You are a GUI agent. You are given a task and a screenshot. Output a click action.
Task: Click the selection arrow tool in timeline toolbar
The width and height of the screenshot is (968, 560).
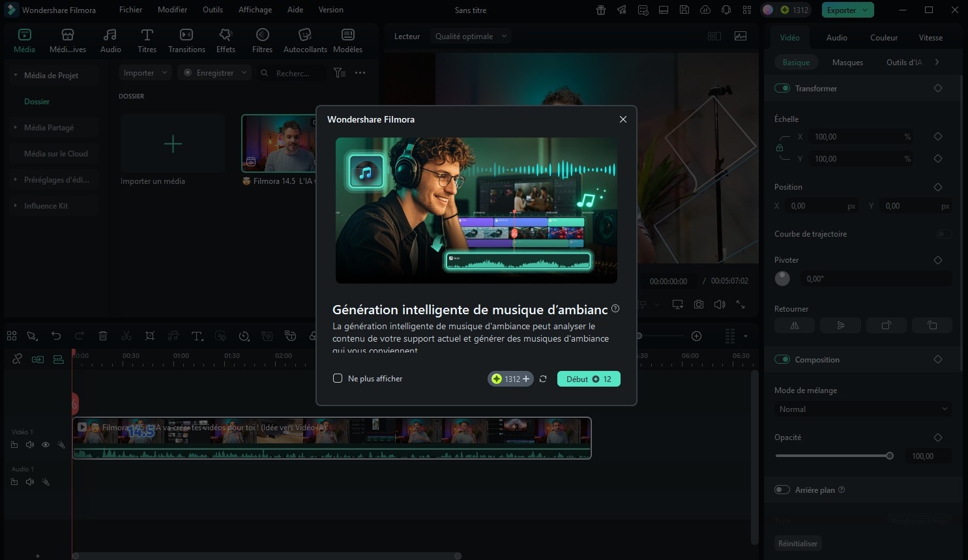point(32,336)
